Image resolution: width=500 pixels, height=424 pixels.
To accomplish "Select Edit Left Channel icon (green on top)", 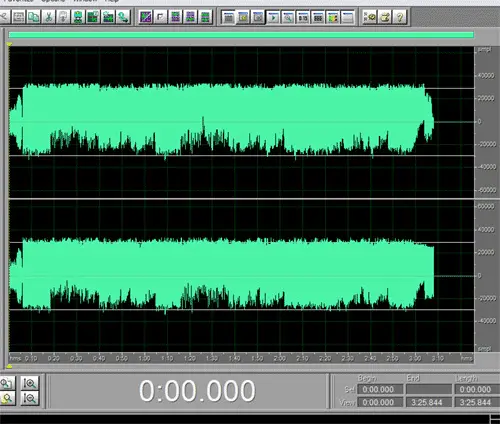I will [x=175, y=17].
